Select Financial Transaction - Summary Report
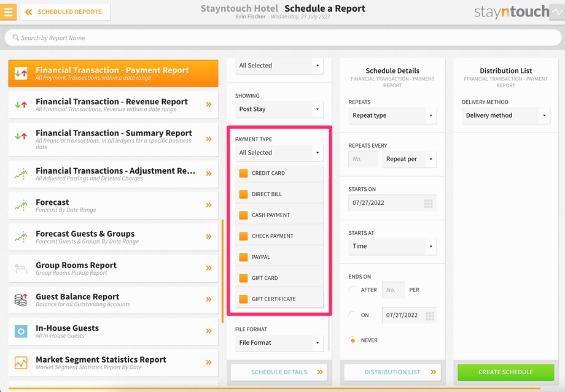Viewport: 565px width, 392px height. (113, 139)
